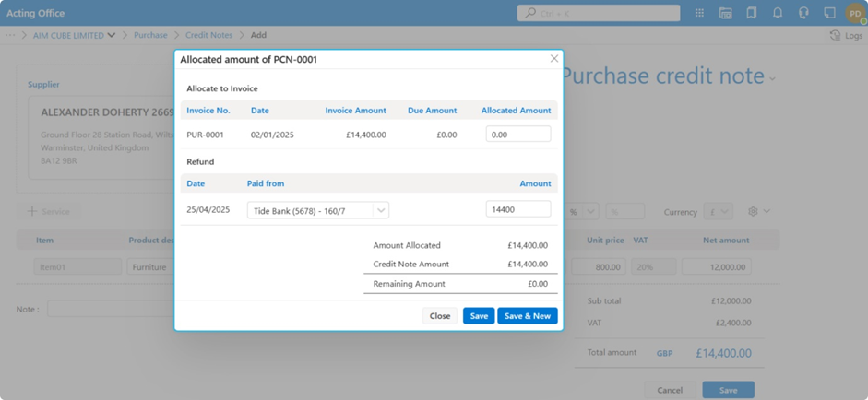868x400 pixels.
Task: Click the bookmark icon in the header
Action: 751,13
